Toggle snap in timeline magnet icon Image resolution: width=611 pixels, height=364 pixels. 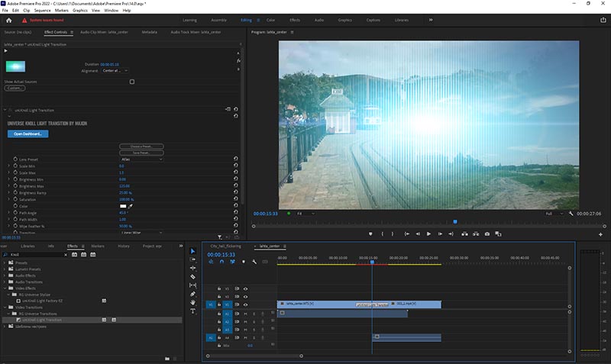click(221, 262)
